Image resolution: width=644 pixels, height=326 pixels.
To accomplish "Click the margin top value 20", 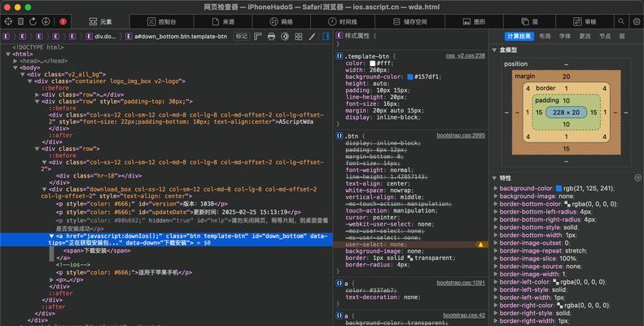I will 566,77.
